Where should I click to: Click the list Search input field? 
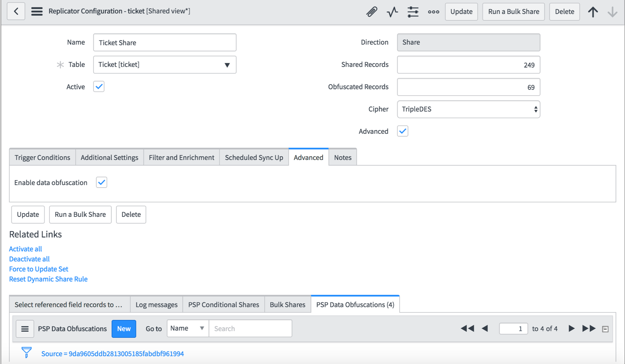tap(250, 328)
